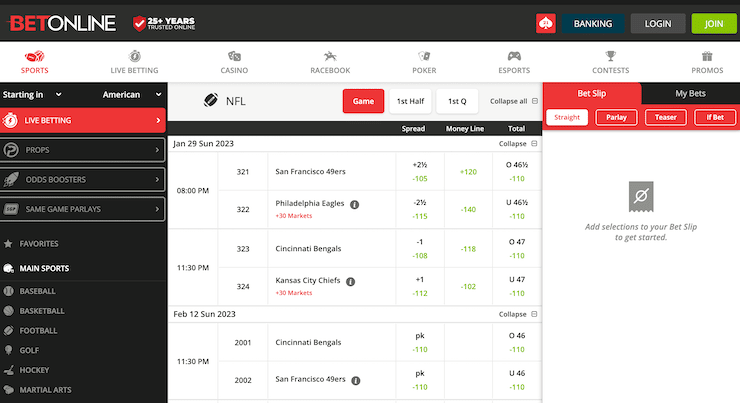Image resolution: width=740 pixels, height=403 pixels.
Task: Click the Main Sports helmet icon
Action: tap(8, 269)
